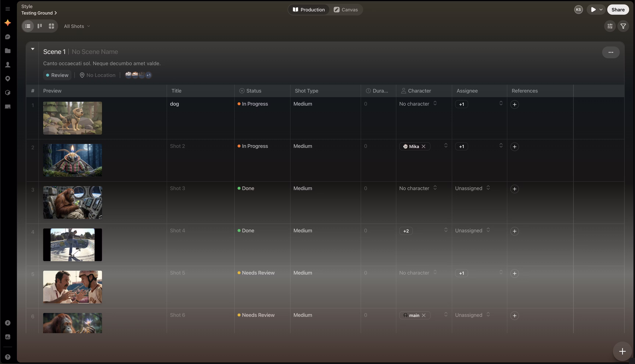Screen dimensions: 635x364
Task: Open the filter funnel icon
Action: coord(623,26)
